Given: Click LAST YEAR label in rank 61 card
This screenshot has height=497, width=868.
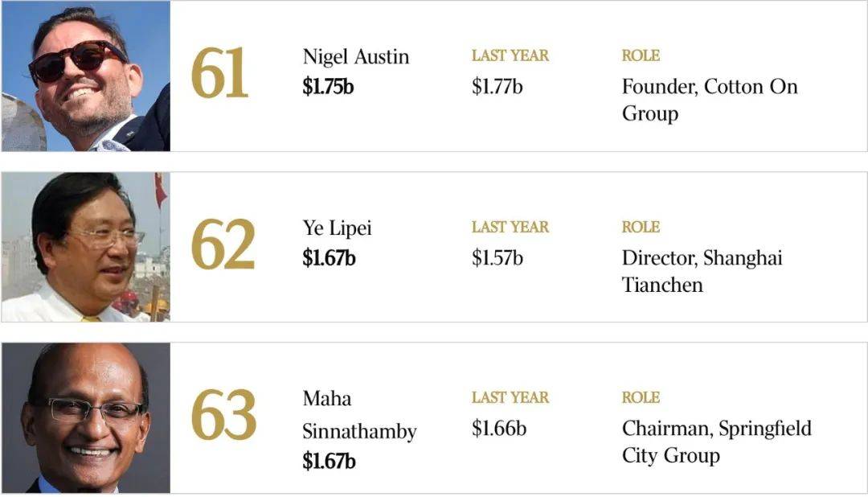Looking at the screenshot, I should coord(510,55).
